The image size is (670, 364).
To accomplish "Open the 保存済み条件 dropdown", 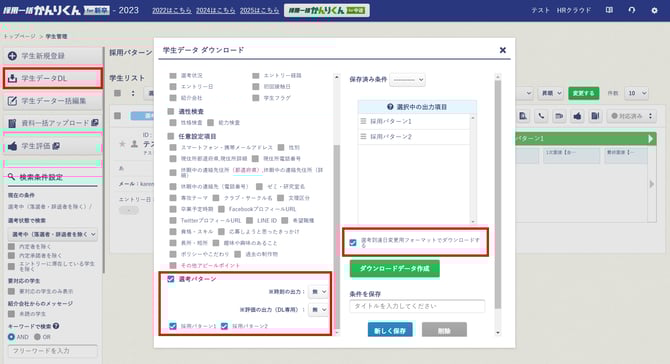I will click(x=408, y=79).
